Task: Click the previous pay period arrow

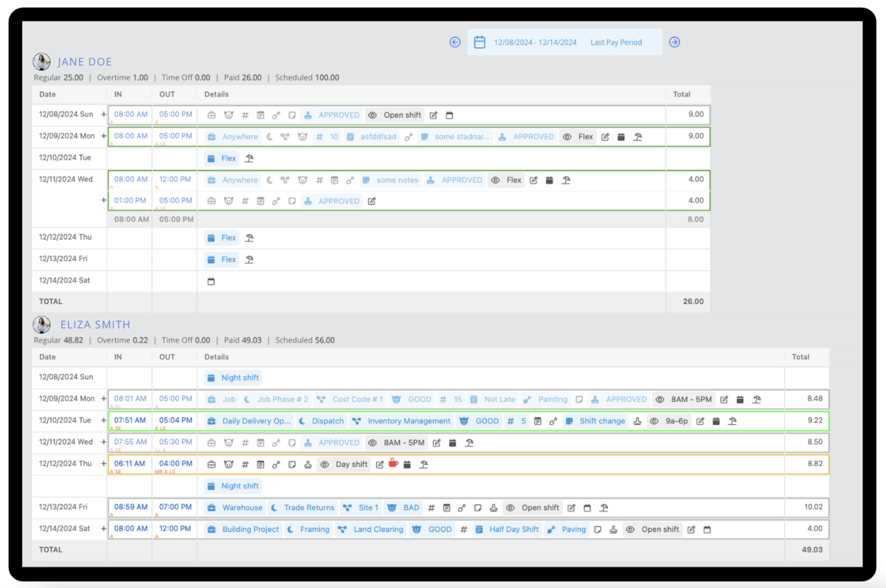Action: [x=455, y=42]
